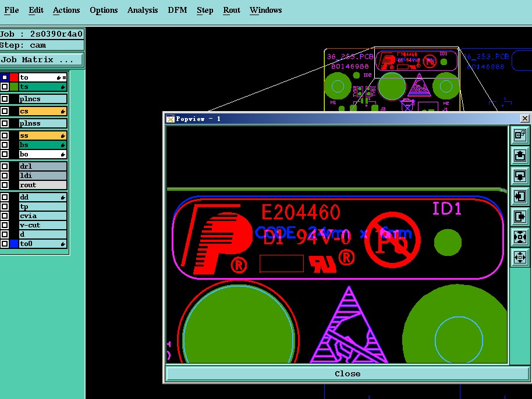Open the Options menu
The image size is (532, 399).
coord(104,10)
